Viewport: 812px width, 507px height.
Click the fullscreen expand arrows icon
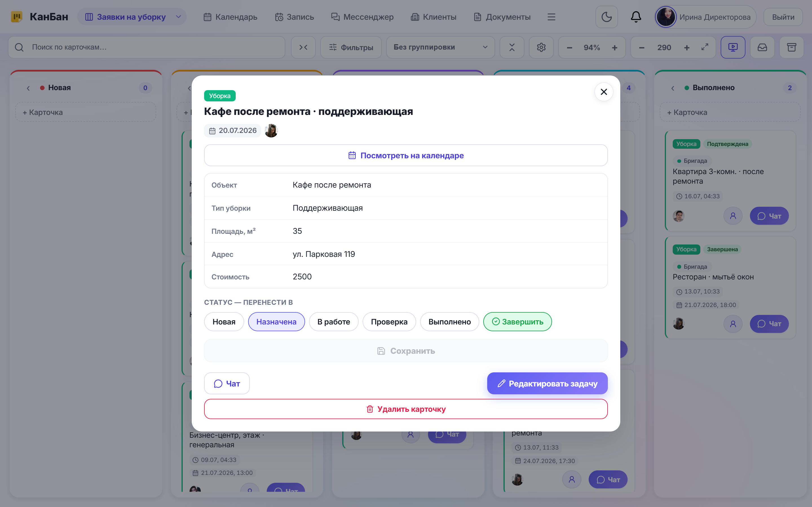coord(705,47)
